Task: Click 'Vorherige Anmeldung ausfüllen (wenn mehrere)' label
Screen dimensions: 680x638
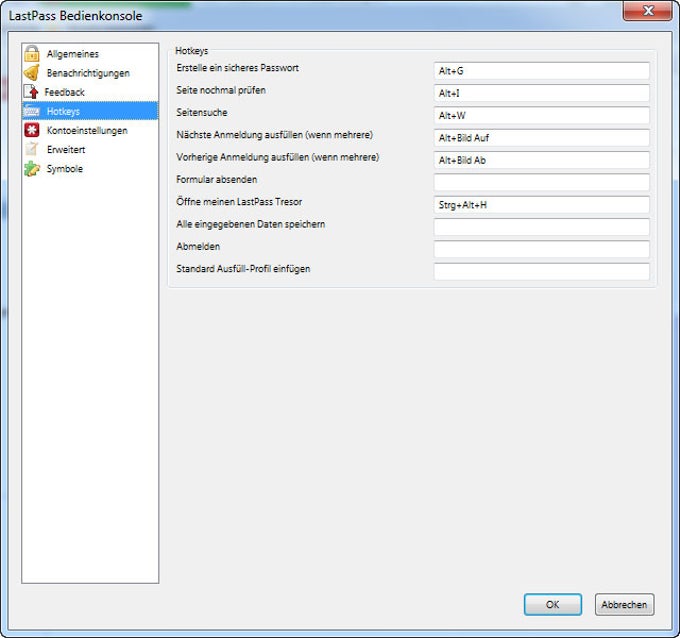Action: pyautogui.click(x=278, y=157)
